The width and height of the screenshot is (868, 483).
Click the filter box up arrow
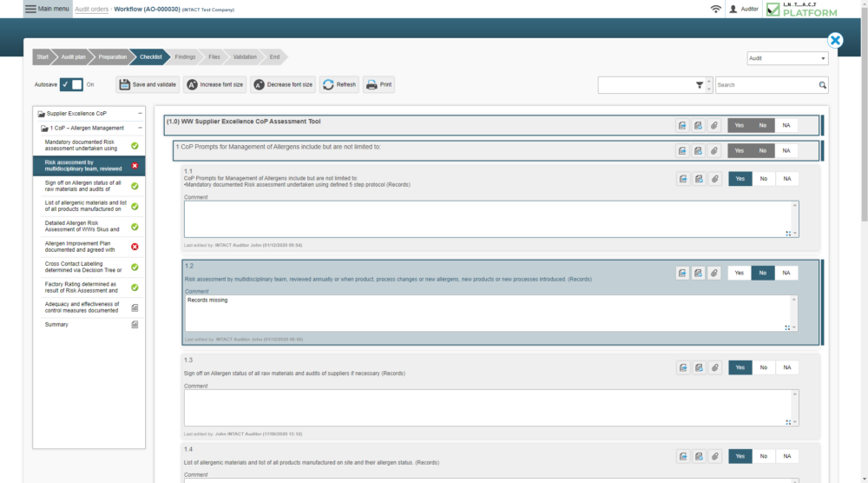(x=708, y=82)
